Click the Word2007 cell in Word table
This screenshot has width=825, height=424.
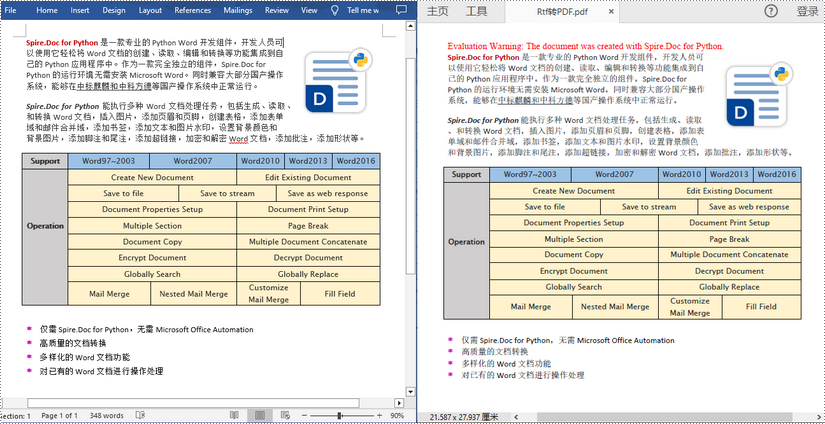[193, 161]
